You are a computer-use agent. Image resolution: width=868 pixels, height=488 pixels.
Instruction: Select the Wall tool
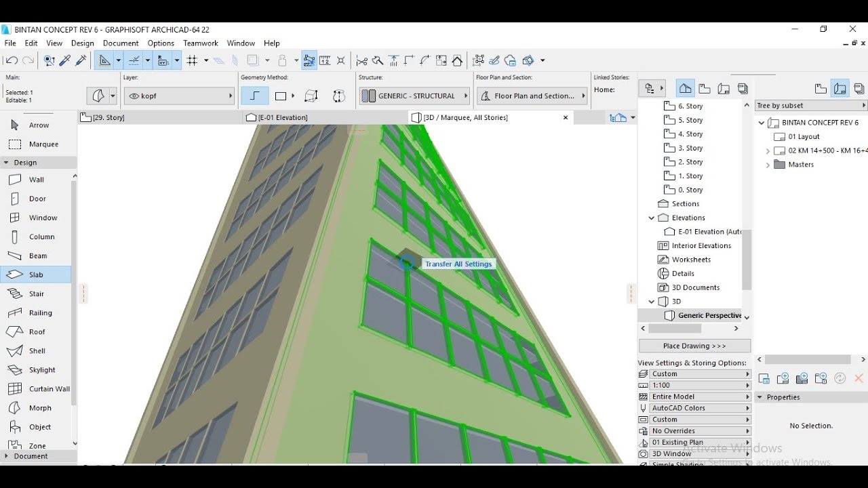click(36, 180)
